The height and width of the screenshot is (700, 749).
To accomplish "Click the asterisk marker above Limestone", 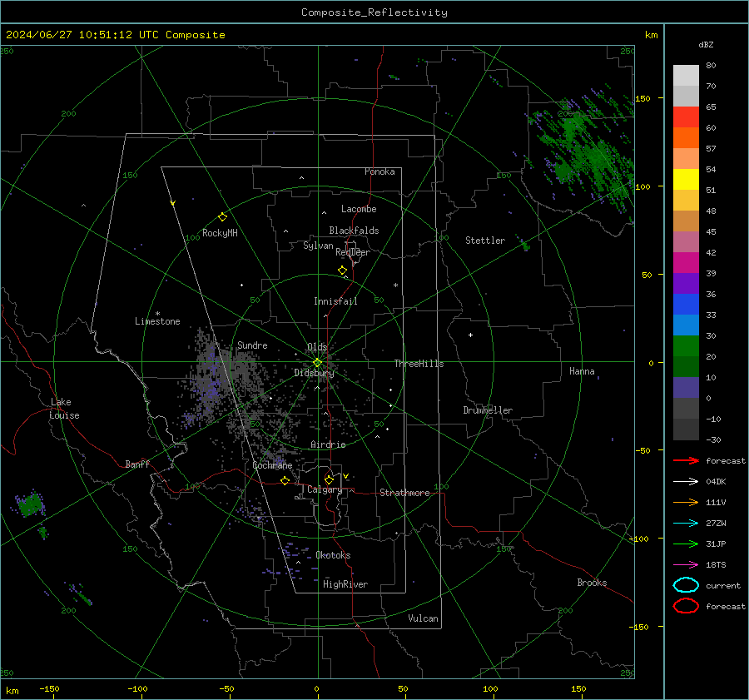I will pos(157,314).
